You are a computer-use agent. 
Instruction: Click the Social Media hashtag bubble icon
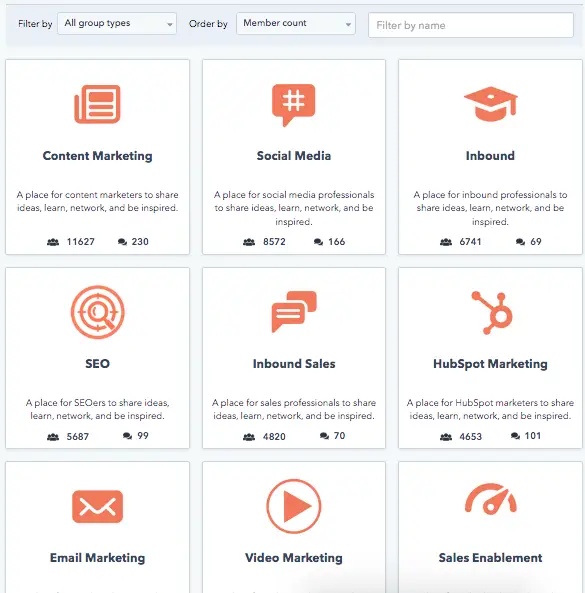pos(293,105)
